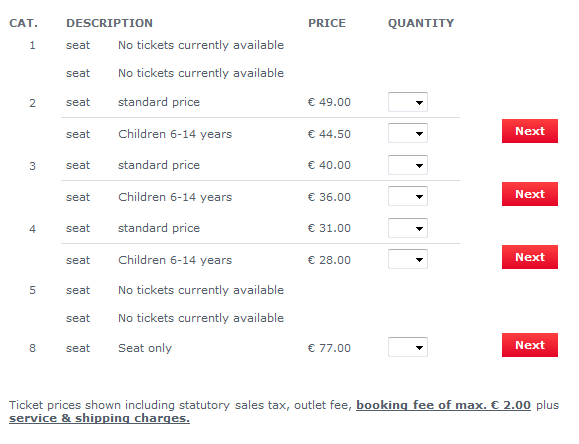Open quantity dropdown for €28.00 children ticket
This screenshot has height=444, width=579.
point(408,259)
